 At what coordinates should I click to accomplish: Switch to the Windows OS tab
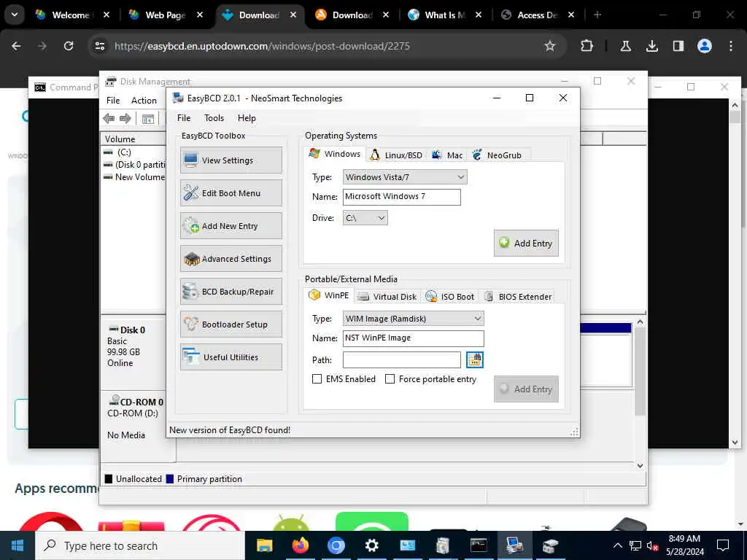pyautogui.click(x=334, y=154)
